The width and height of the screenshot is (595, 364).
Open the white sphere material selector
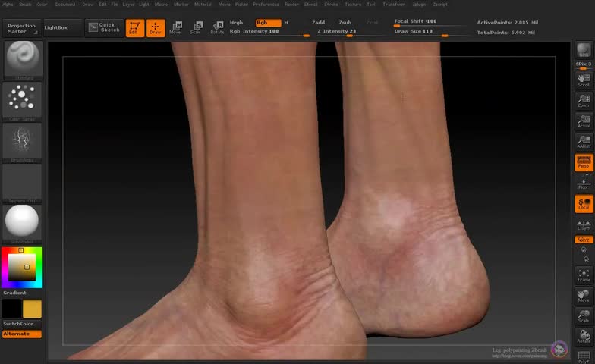[22, 224]
